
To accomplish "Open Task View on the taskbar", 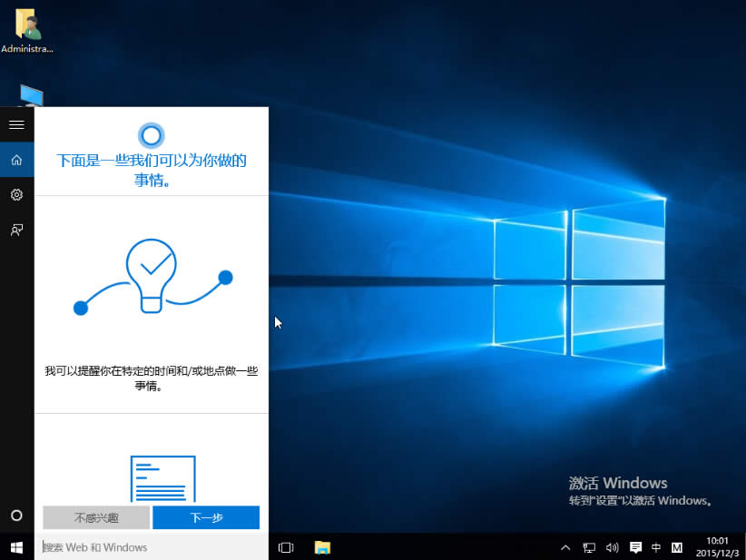I will pos(284,547).
